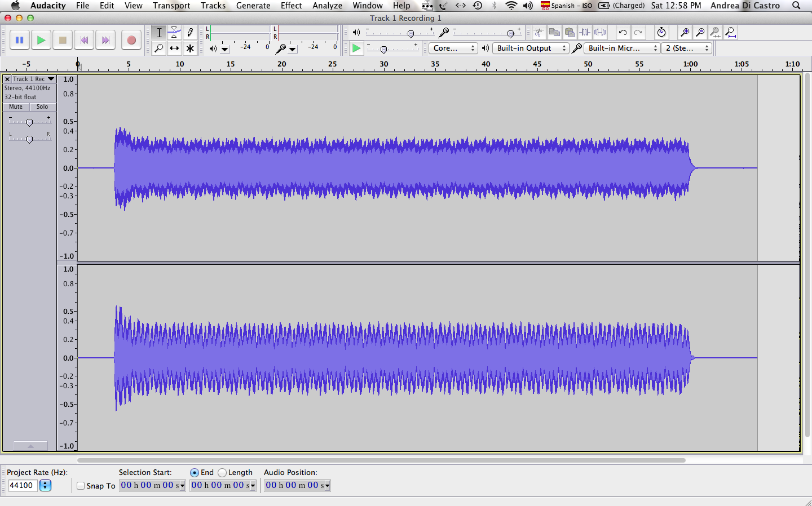Collapse the track with bottom arrow button
The width and height of the screenshot is (812, 506).
30,446
